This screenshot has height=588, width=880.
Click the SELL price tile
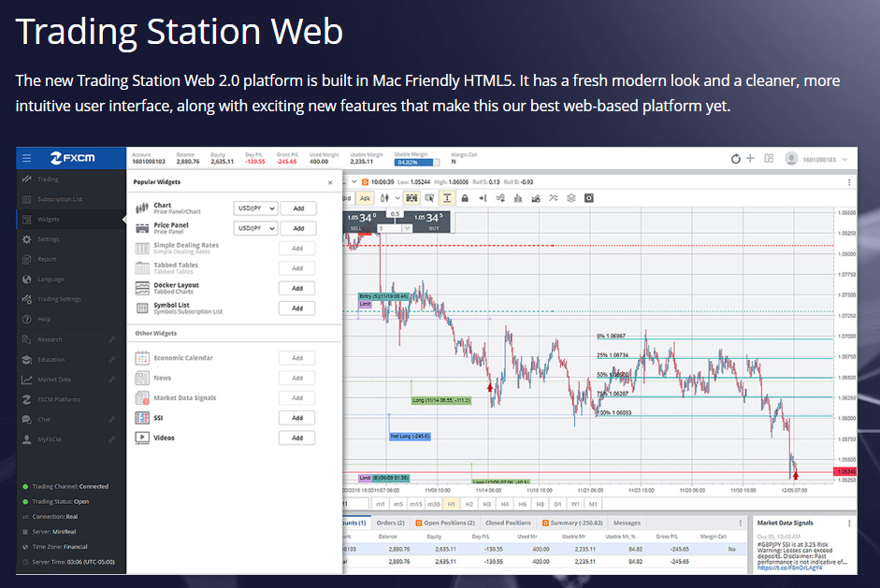tap(361, 221)
